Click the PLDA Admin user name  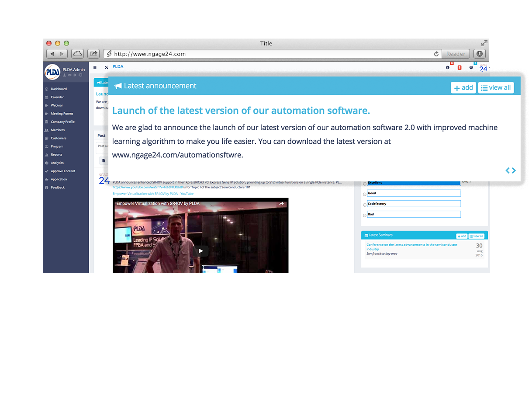pos(74,69)
